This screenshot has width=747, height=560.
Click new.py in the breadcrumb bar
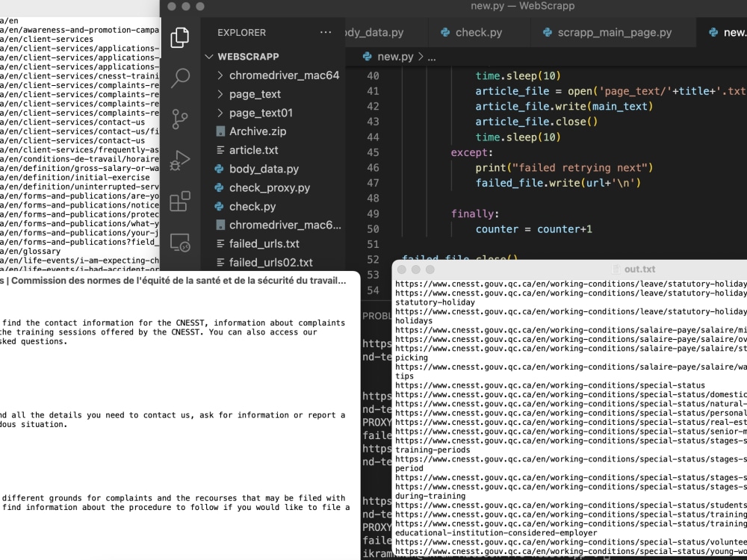point(395,57)
